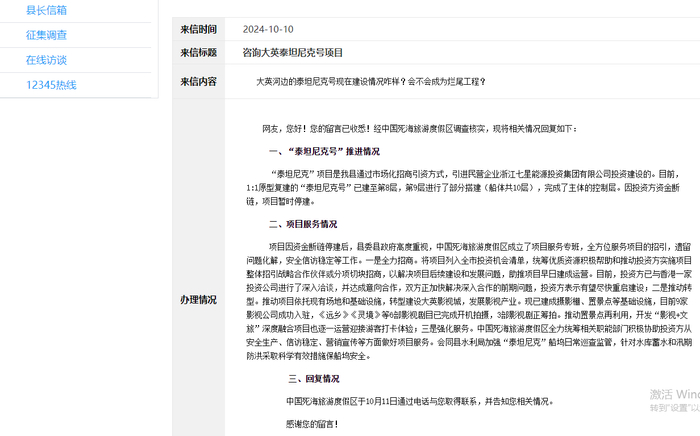Click the closing line 感谢您的留言
700x436 pixels.
(x=312, y=424)
